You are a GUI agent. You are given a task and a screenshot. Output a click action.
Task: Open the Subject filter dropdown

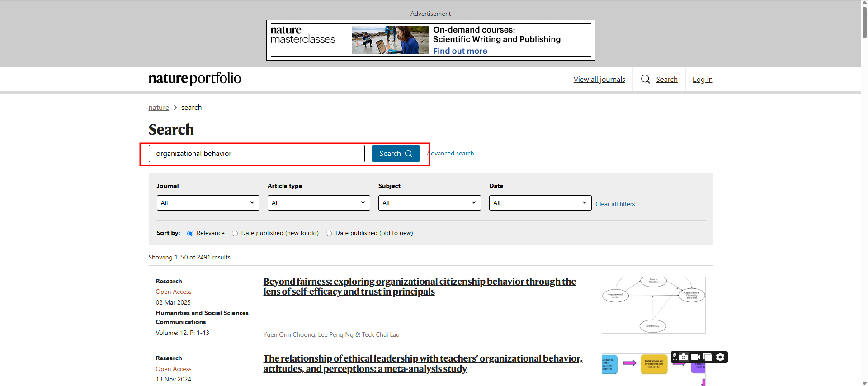(x=429, y=203)
